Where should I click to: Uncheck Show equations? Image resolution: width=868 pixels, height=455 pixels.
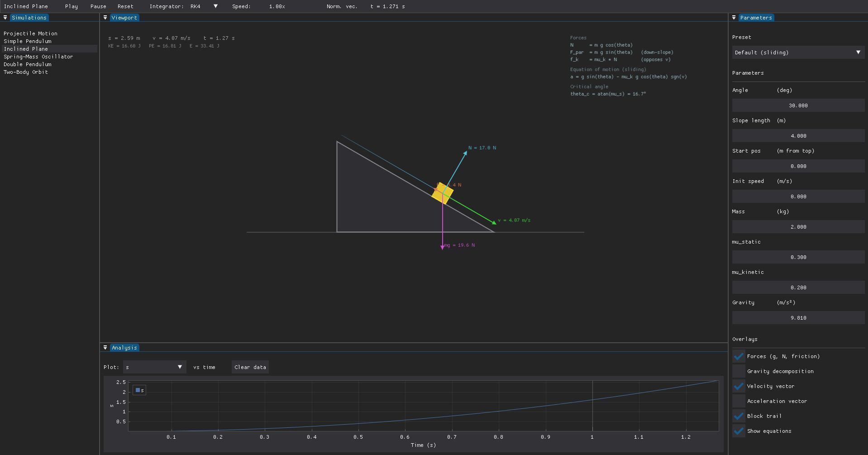tap(739, 431)
